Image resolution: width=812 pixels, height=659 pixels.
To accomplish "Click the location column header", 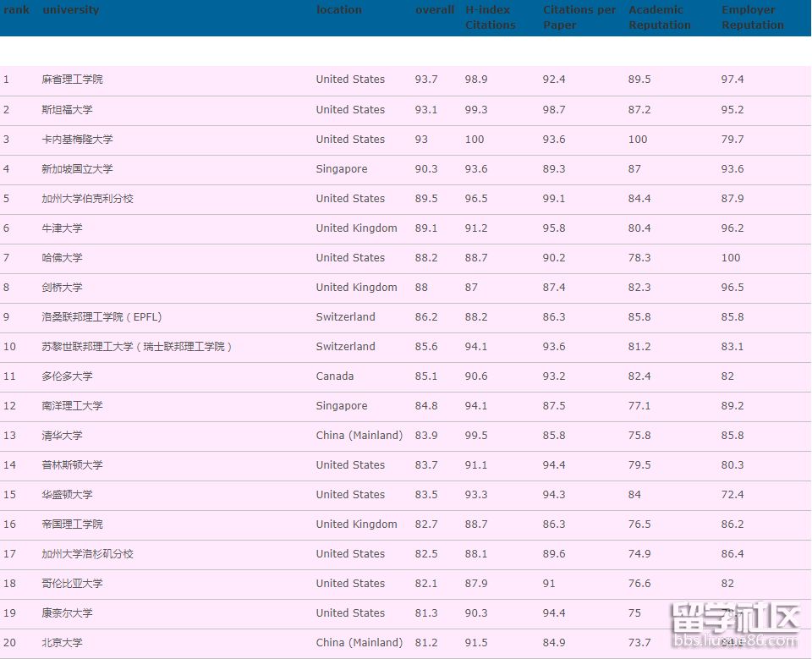I will tap(338, 9).
